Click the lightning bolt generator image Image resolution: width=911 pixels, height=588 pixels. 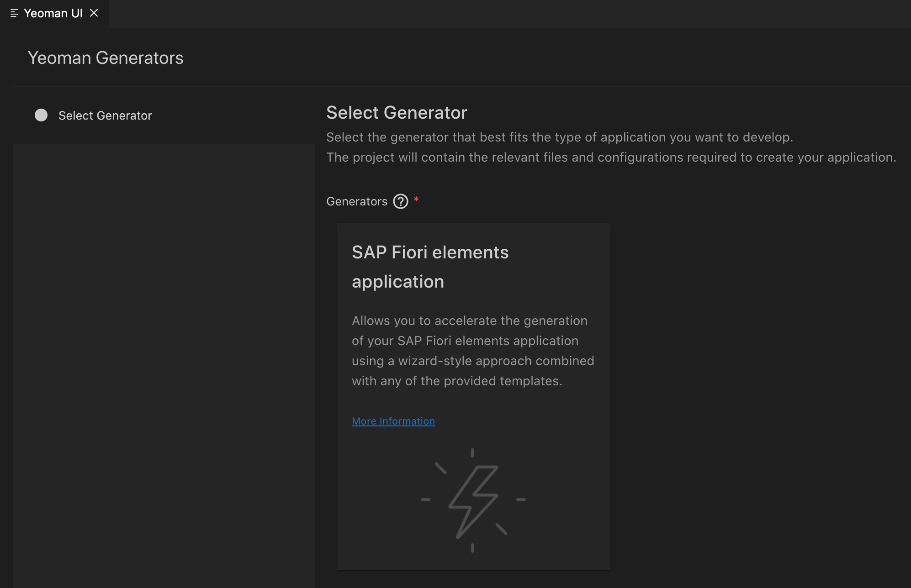(x=473, y=500)
